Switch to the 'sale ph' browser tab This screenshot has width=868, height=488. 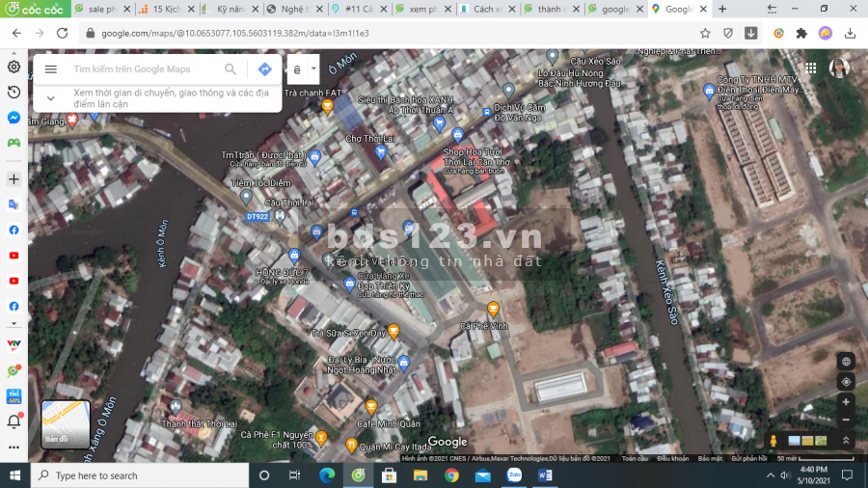pyautogui.click(x=103, y=9)
